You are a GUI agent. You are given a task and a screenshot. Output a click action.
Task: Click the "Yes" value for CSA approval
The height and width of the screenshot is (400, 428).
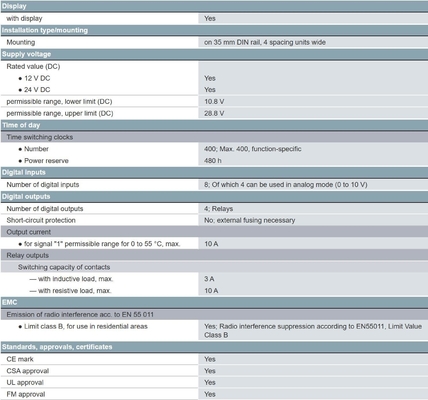[210, 371]
